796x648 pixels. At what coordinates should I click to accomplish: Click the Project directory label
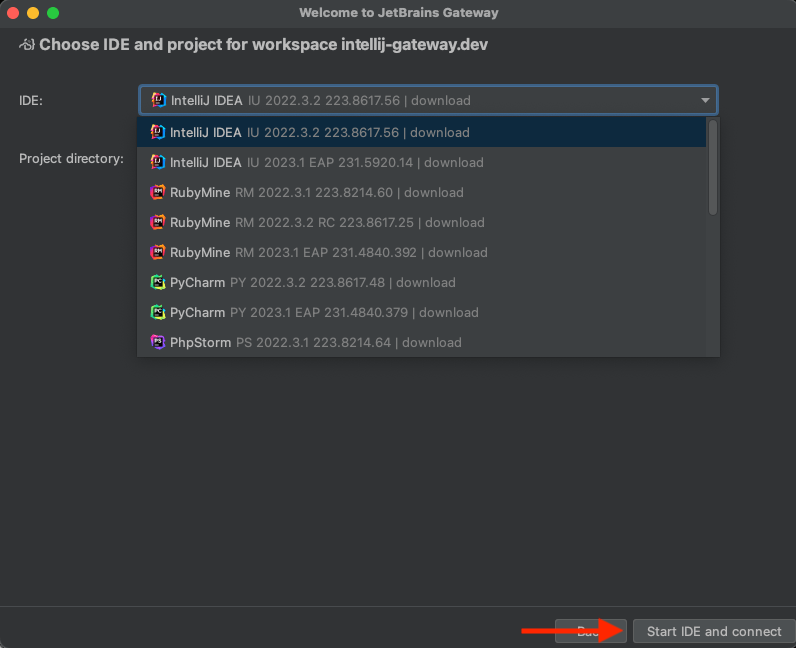coord(72,158)
